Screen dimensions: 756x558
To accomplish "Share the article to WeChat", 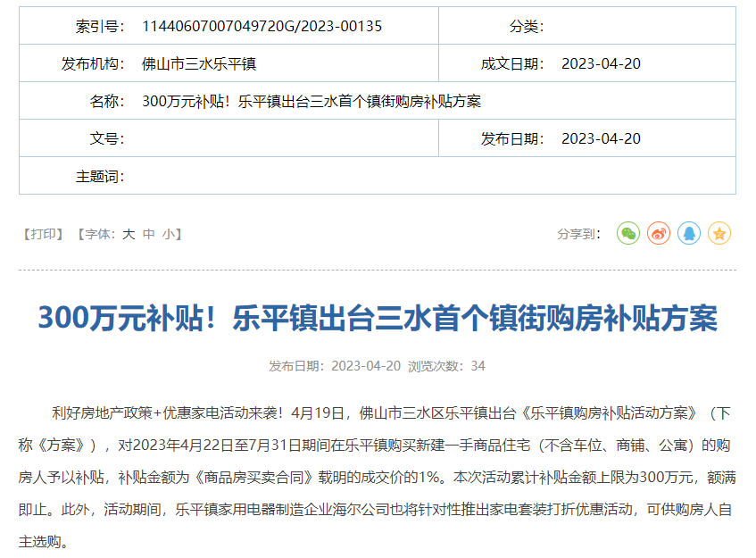I will coord(627,233).
